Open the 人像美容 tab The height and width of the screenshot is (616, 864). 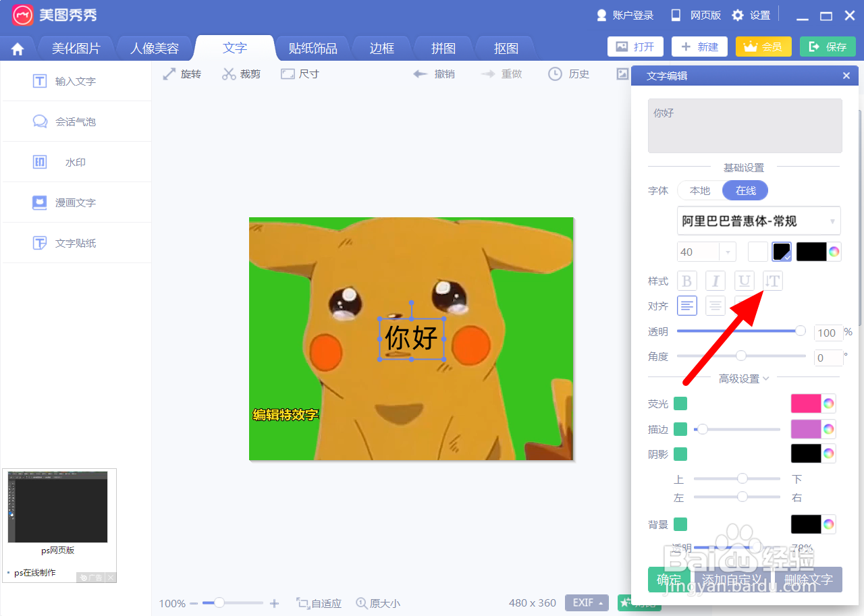click(x=155, y=49)
